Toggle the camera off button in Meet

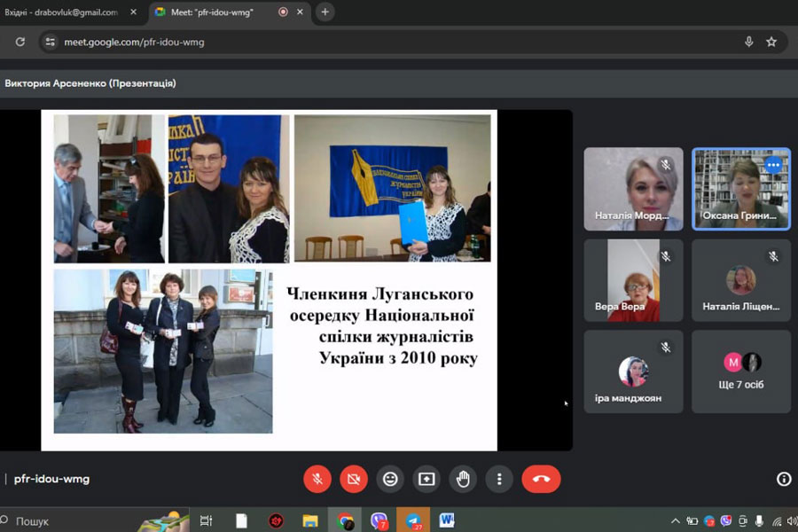(354, 479)
